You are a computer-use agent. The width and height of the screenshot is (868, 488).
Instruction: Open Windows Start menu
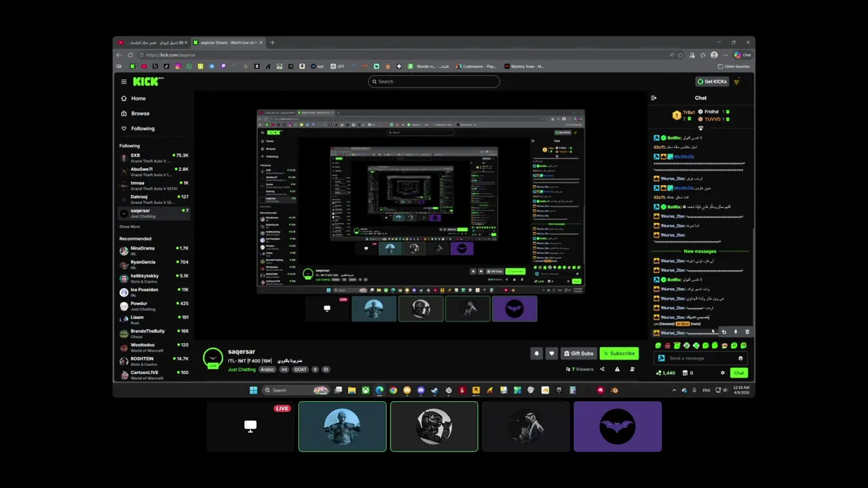coord(253,390)
